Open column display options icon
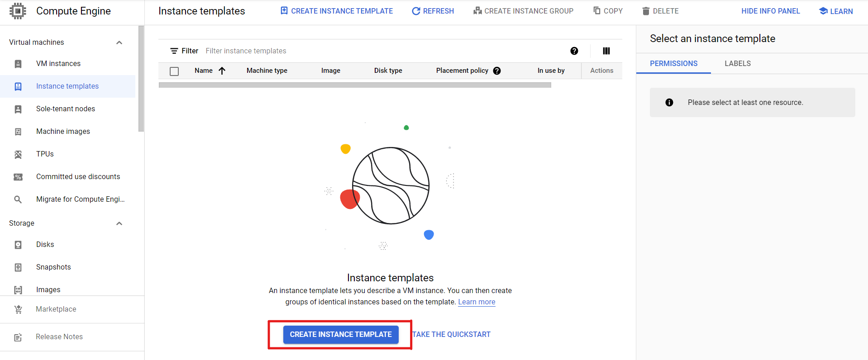The width and height of the screenshot is (868, 360). pyautogui.click(x=606, y=51)
